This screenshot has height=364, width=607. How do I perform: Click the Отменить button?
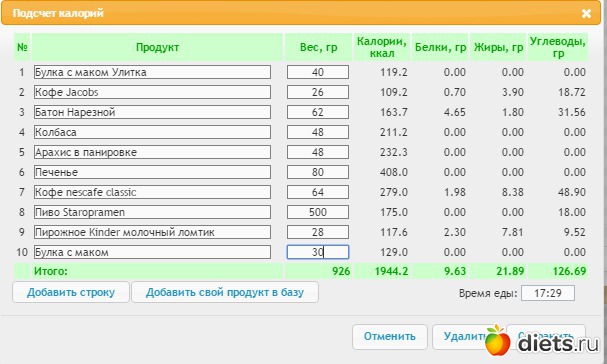pyautogui.click(x=390, y=336)
